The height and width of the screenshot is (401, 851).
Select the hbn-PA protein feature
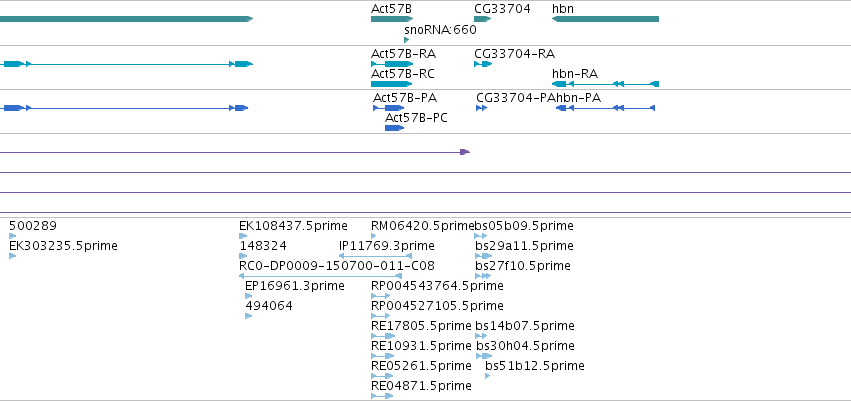(606, 108)
